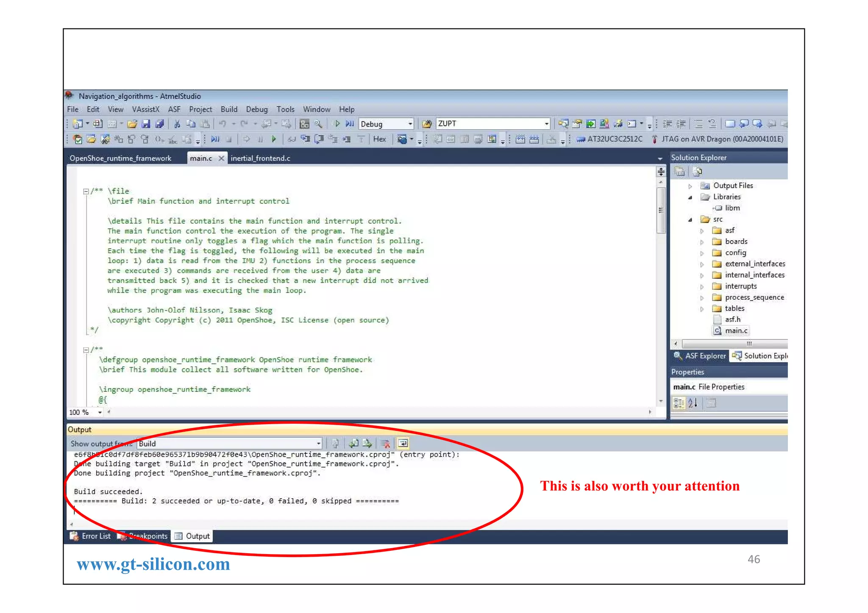This screenshot has height=613, width=868.
Task: Click the Save All toolbar icon
Action: point(159,124)
